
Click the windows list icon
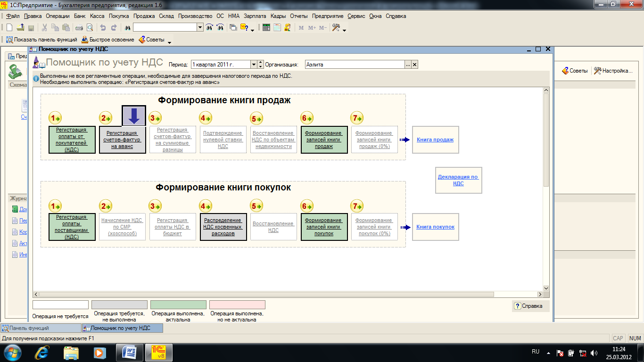tap(233, 27)
